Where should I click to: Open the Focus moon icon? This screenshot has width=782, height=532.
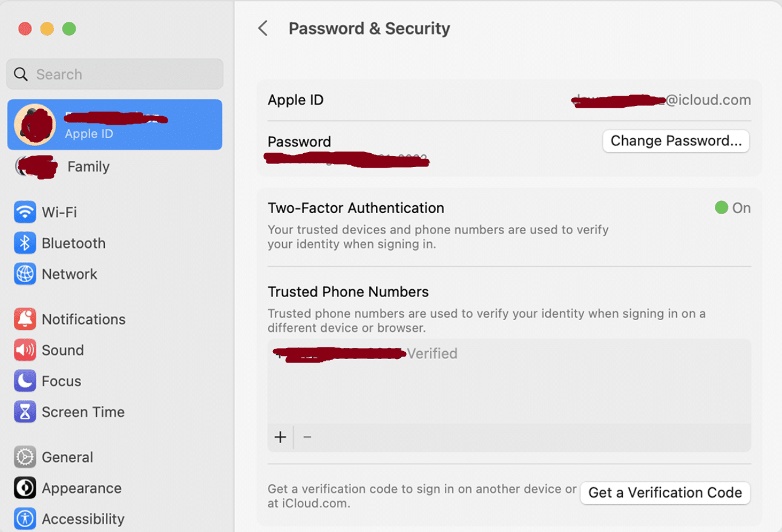[25, 381]
